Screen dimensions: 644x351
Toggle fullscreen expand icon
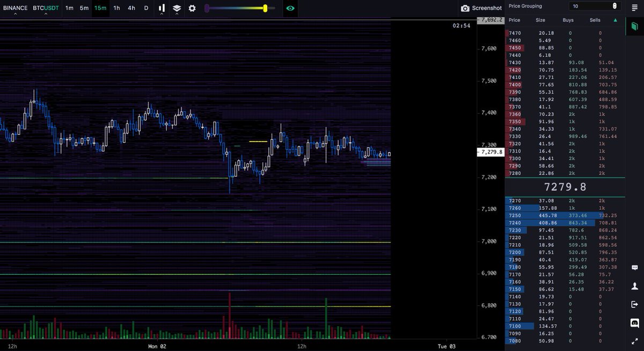[634, 341]
